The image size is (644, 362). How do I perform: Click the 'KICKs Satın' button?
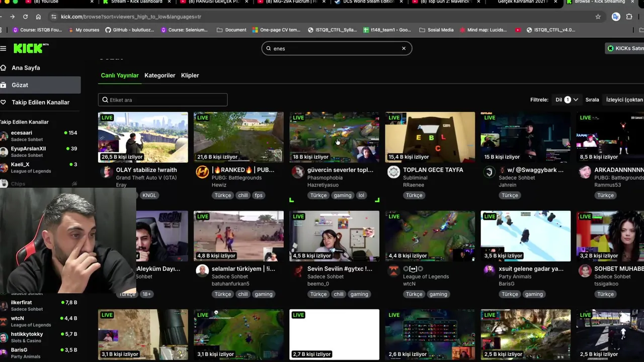(625, 48)
